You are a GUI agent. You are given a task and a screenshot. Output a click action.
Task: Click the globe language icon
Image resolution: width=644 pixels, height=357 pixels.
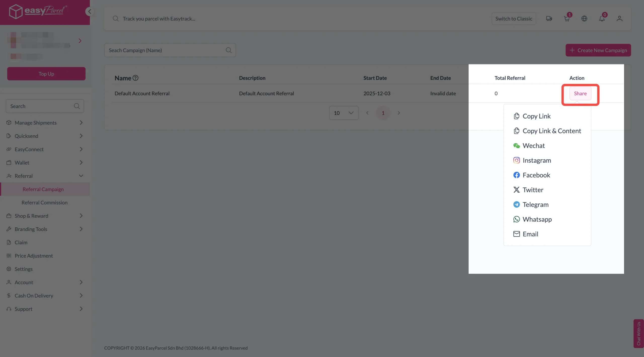[584, 19]
